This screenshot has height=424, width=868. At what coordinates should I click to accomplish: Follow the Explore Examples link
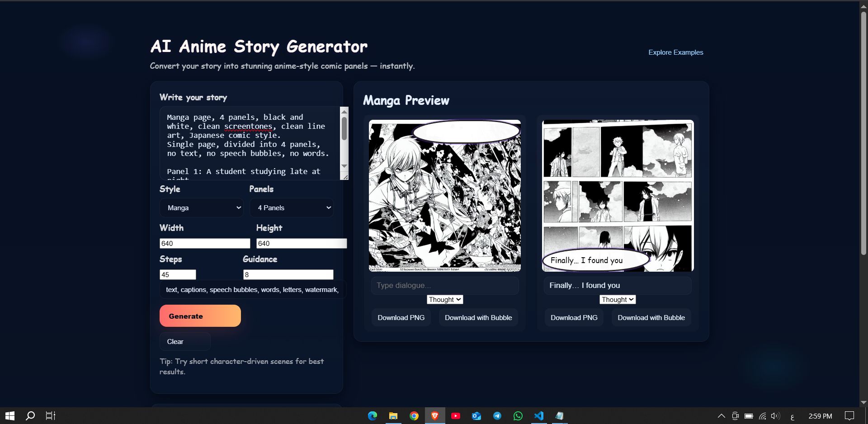pos(675,52)
